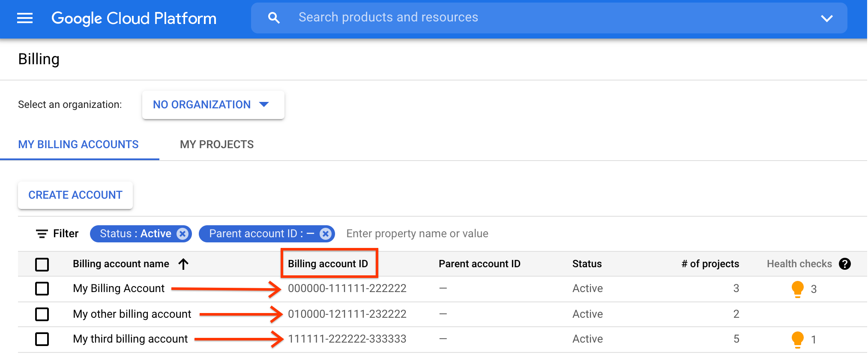The image size is (868, 358).
Task: Click project count 2 for My other billing account
Action: coord(736,314)
